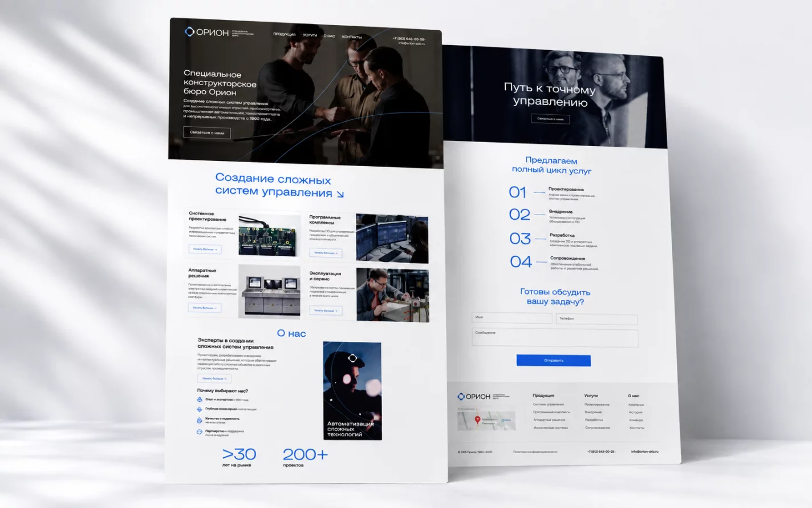
Task: Click 'Связаться с нами' button on left hero
Action: (x=206, y=132)
